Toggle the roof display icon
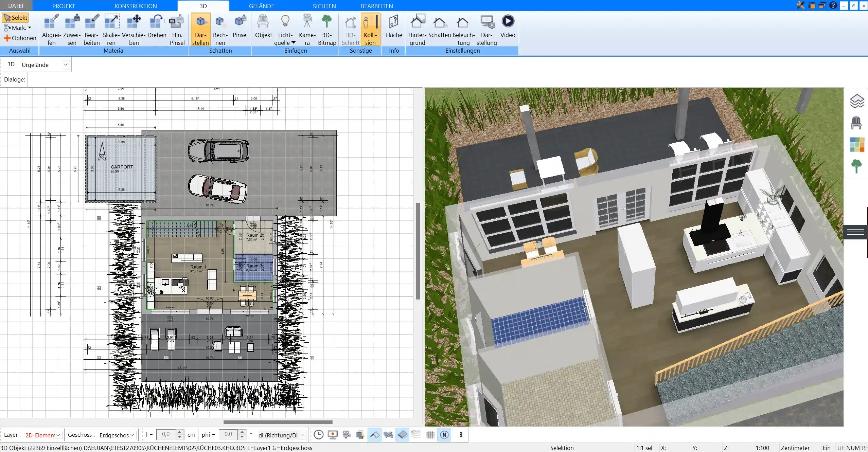The width and height of the screenshot is (868, 452). (x=374, y=435)
